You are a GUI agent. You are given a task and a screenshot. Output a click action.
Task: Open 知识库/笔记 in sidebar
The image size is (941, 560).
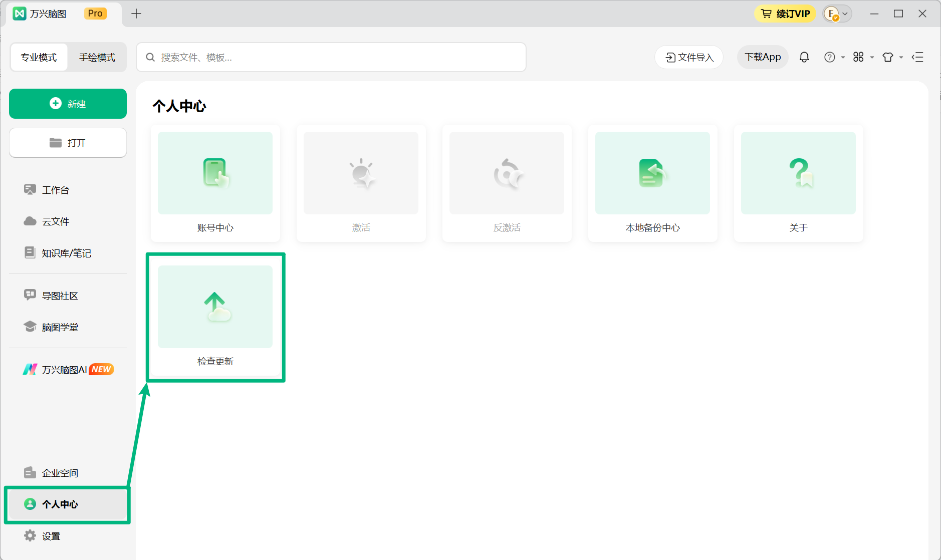coord(68,253)
